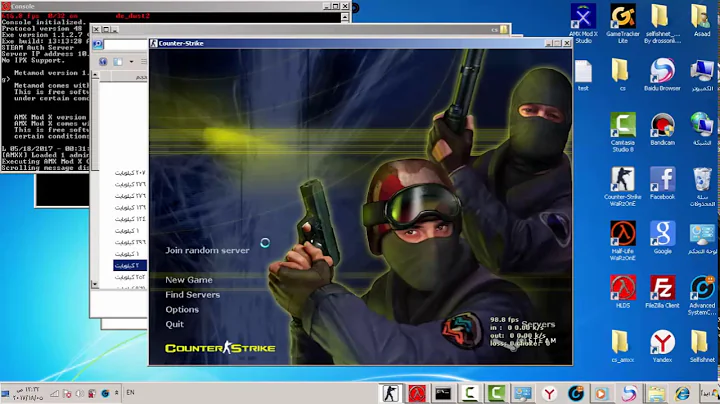
Task: Open the black console taskbar icon
Action: click(x=443, y=393)
